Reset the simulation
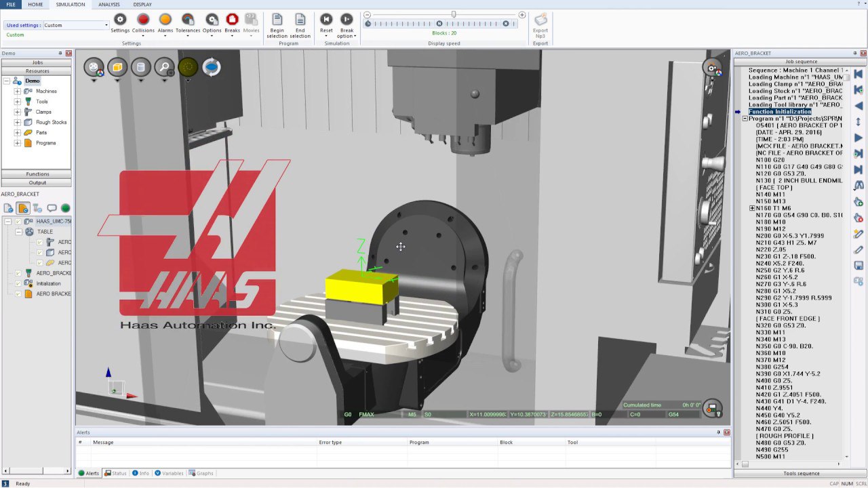 (326, 23)
